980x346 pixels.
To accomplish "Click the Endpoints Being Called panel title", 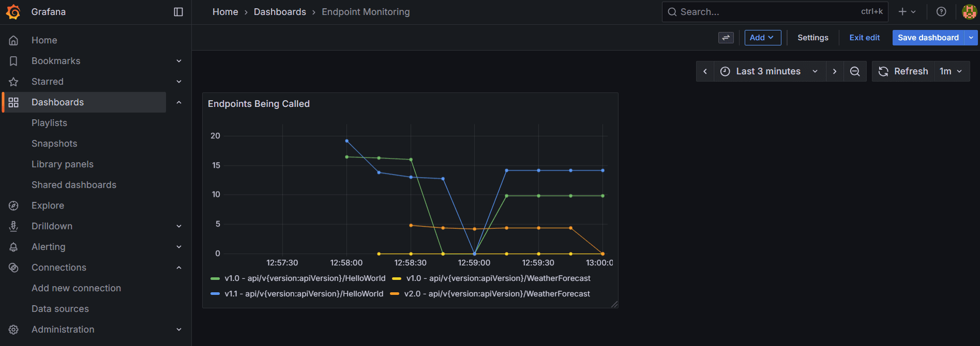I will coord(259,104).
